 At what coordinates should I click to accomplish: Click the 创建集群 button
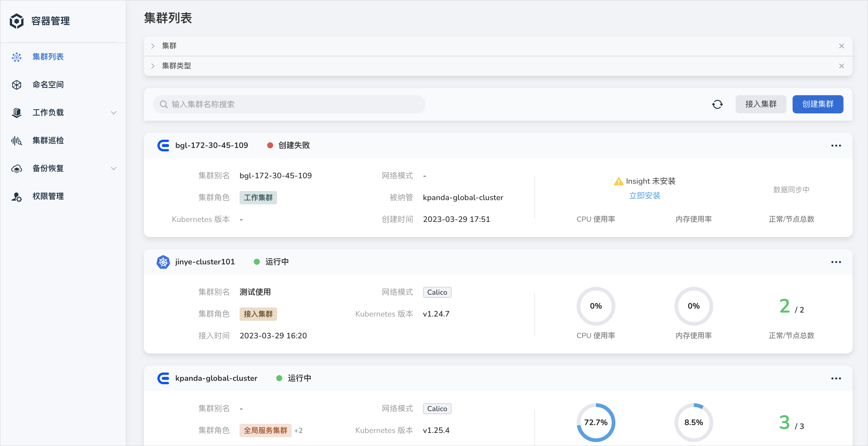click(817, 104)
